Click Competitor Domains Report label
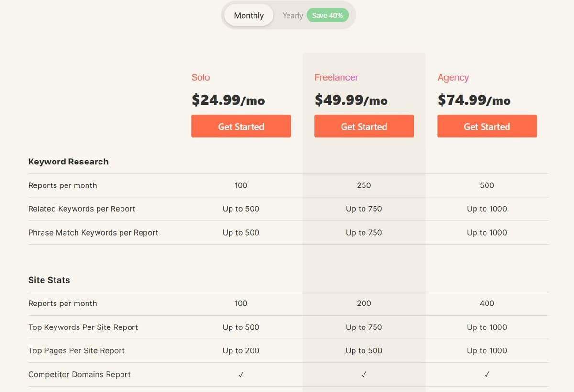Viewport: 574px width, 392px height. coord(79,374)
